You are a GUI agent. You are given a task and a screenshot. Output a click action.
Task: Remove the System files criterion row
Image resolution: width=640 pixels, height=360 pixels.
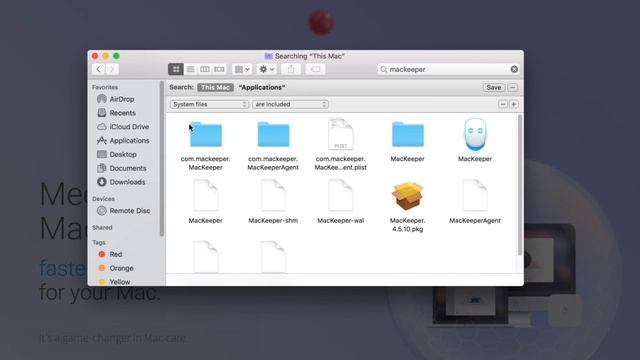click(503, 104)
